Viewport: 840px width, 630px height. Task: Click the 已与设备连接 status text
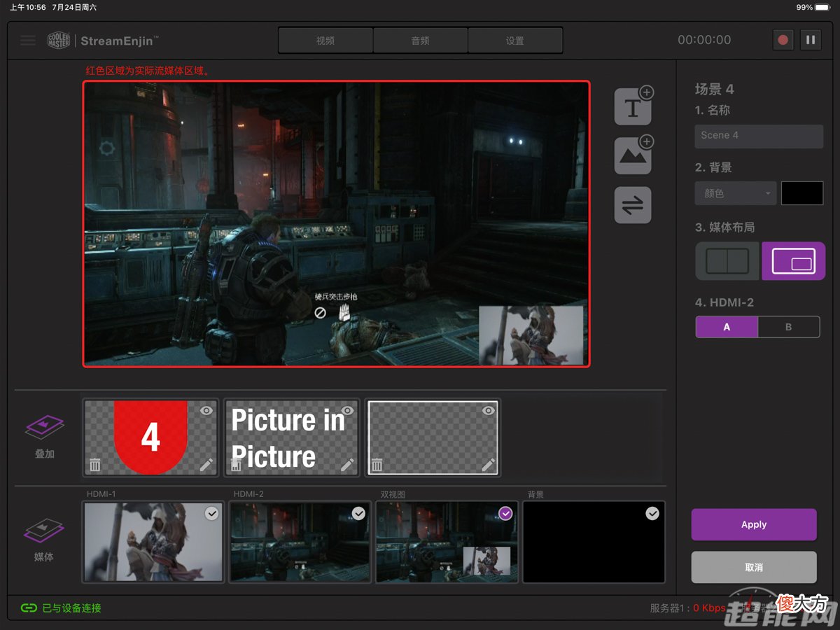pos(72,608)
